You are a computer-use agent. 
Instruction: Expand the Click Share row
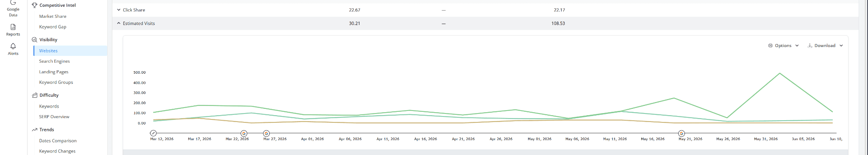(x=119, y=10)
